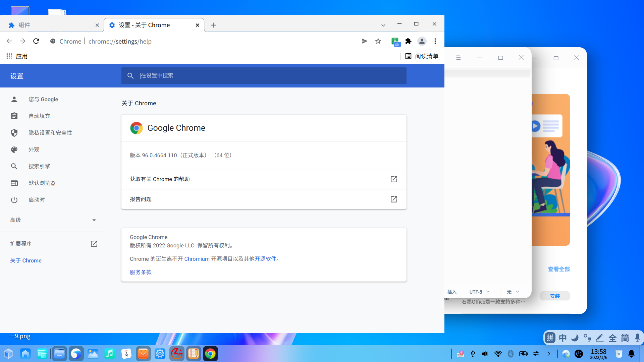644x362 pixels.
Task: Adjust the system volume icon in tray
Action: [x=485, y=354]
